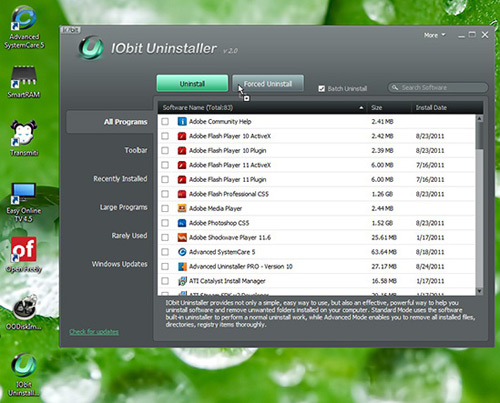Open the OODiskIm desktop icon
Viewport: 500px width, 403px height.
(24, 312)
